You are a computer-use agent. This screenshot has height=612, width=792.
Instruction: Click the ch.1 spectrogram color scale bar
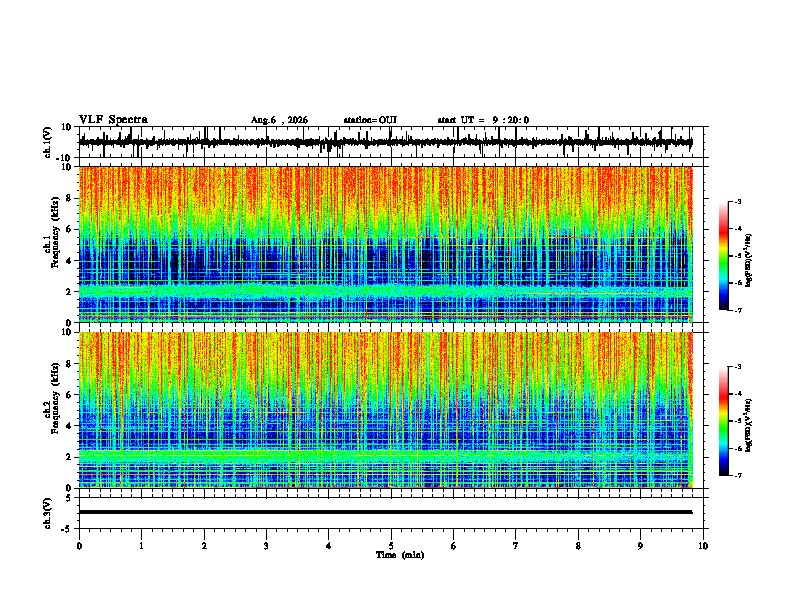pos(723,256)
